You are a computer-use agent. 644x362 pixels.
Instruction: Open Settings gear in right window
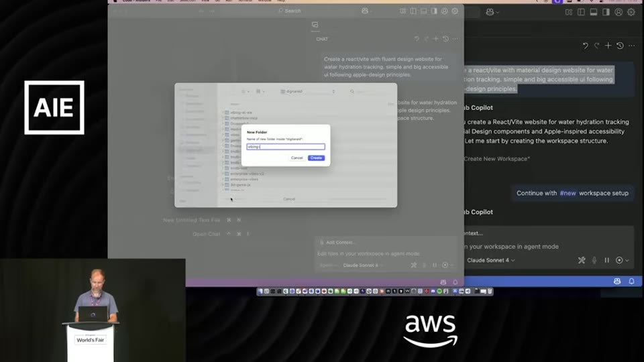pyautogui.click(x=631, y=12)
